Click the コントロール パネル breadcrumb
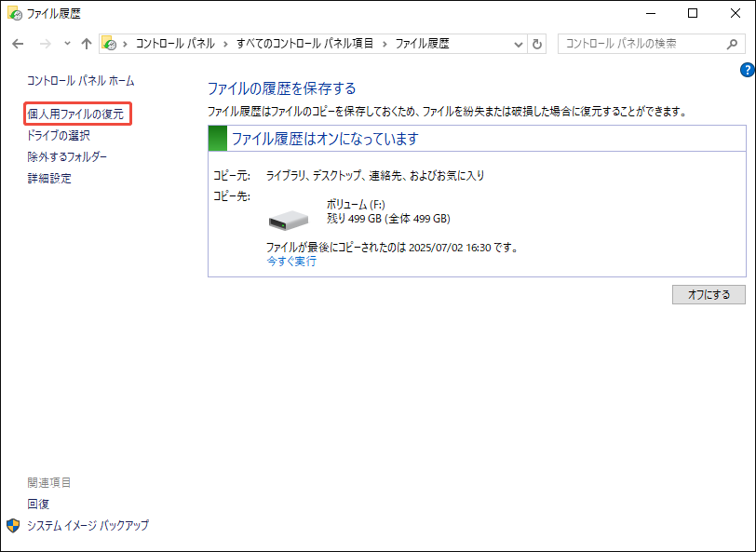756x552 pixels. pyautogui.click(x=175, y=44)
